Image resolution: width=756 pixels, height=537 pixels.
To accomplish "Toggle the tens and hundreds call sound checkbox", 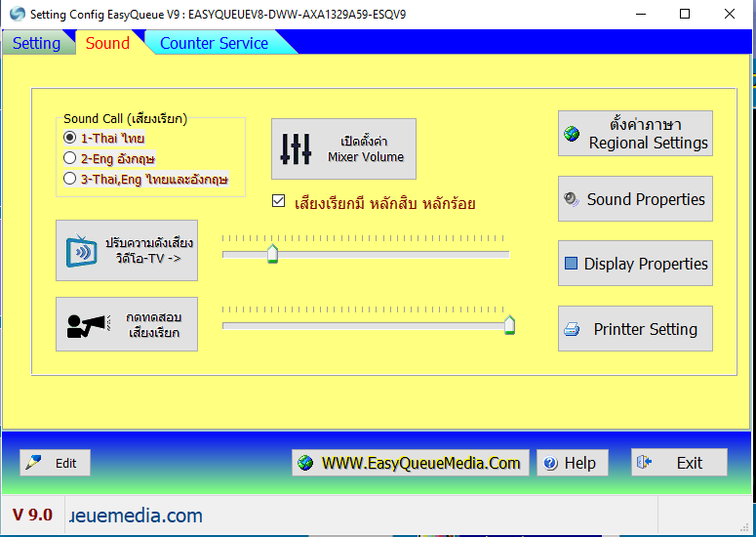I will [x=279, y=202].
